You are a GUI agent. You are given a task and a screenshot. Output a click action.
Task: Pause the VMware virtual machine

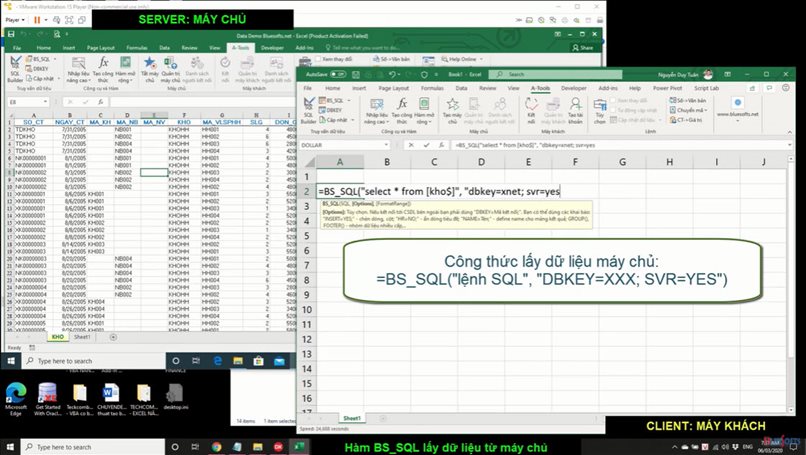pos(37,20)
